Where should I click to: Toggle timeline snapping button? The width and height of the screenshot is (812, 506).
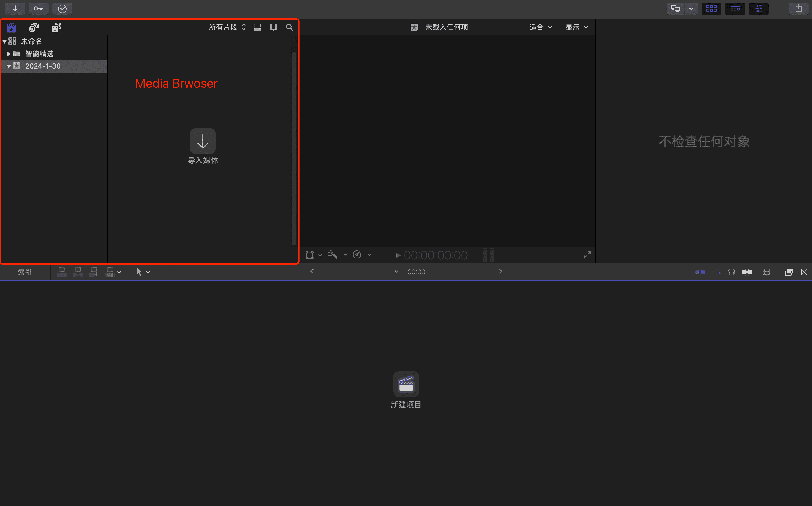click(747, 272)
